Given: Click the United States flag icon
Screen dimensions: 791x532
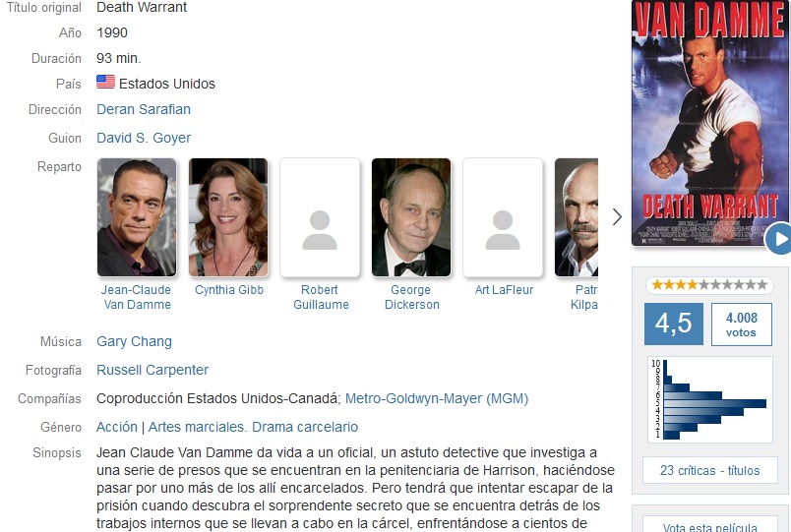Looking at the screenshot, I should 105,82.
